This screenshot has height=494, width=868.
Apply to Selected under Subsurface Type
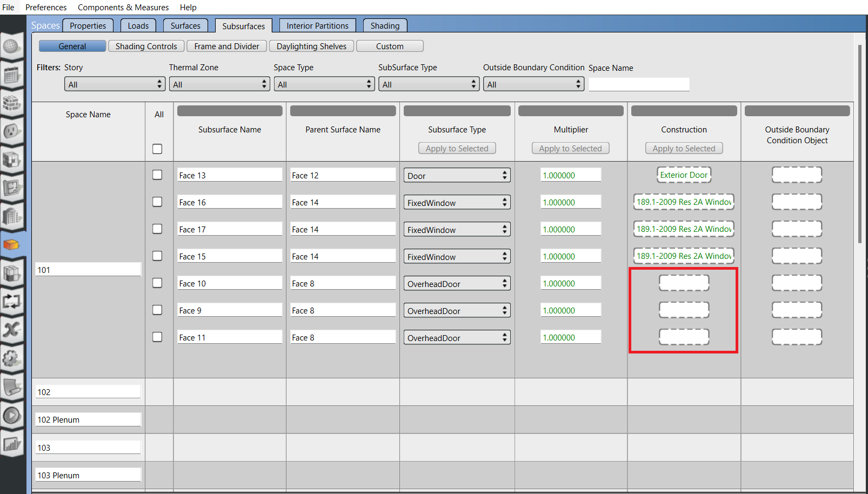coord(457,148)
